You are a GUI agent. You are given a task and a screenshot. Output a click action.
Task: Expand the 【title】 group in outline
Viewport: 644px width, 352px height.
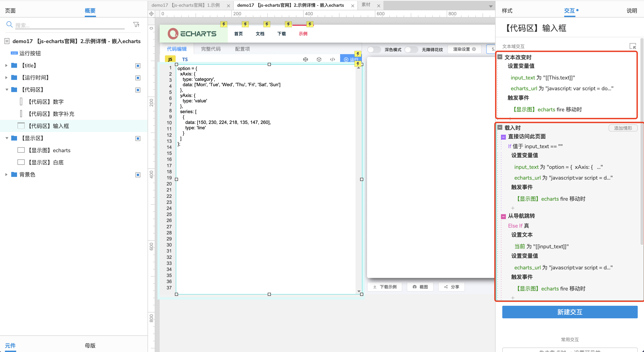click(x=7, y=65)
